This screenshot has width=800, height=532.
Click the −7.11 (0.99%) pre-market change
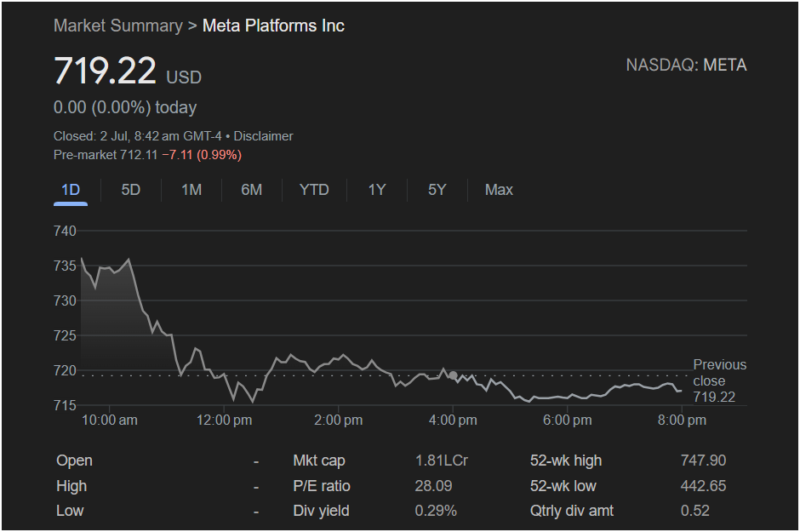click(x=202, y=155)
